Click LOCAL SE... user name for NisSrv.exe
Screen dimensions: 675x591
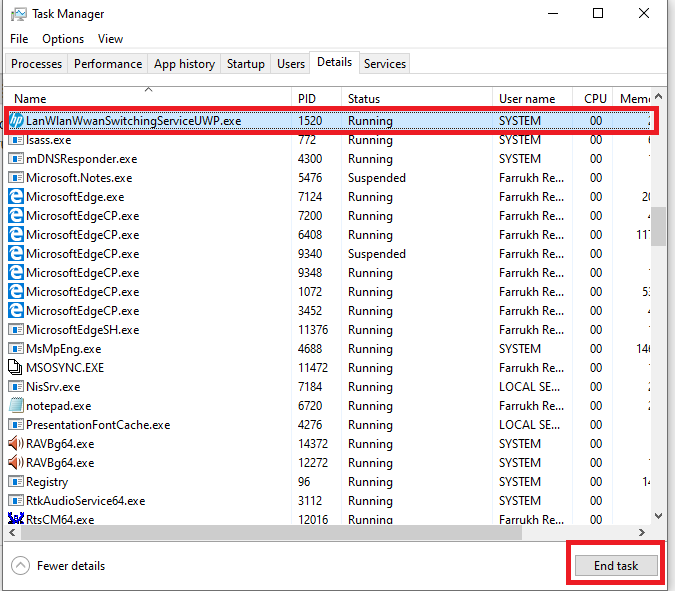pos(529,387)
